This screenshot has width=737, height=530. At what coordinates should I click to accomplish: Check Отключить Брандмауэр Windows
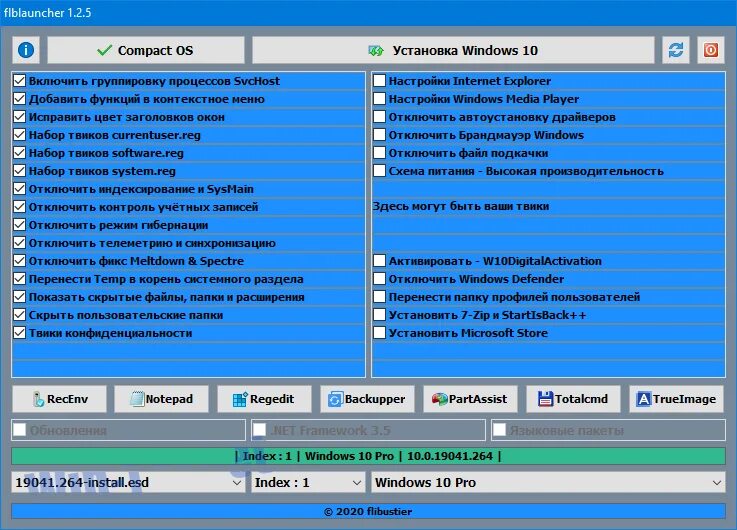(379, 134)
